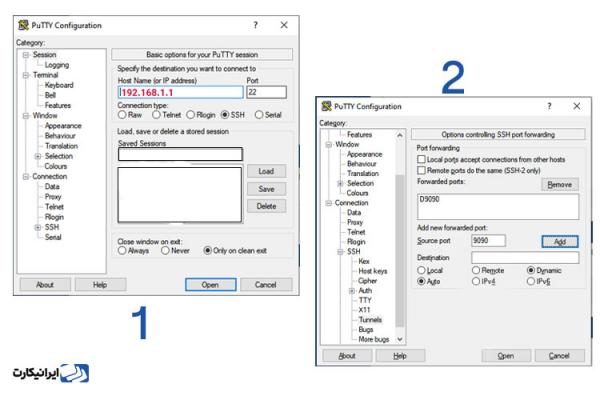The height and width of the screenshot is (400, 600).
Task: Collapse Window node in window 1 tree
Action: pos(26,116)
